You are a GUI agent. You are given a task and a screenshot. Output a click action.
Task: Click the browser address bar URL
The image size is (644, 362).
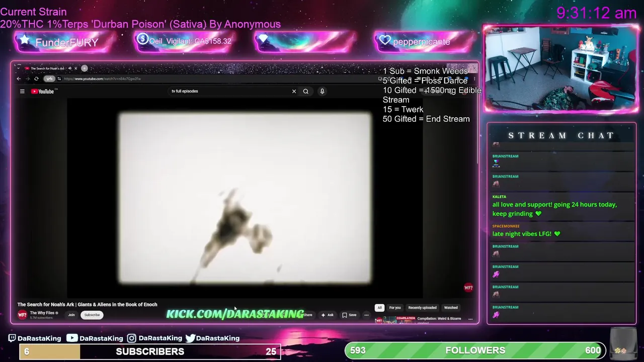click(102, 79)
